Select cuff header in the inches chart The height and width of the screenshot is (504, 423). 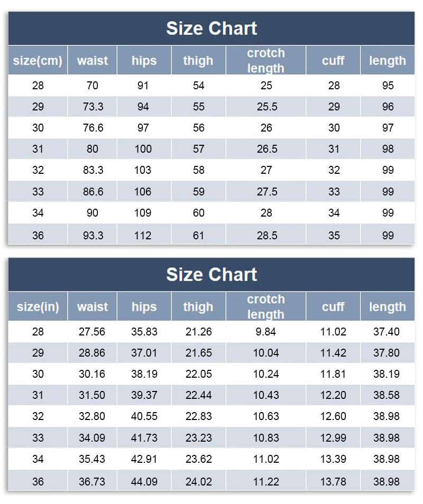point(333,307)
